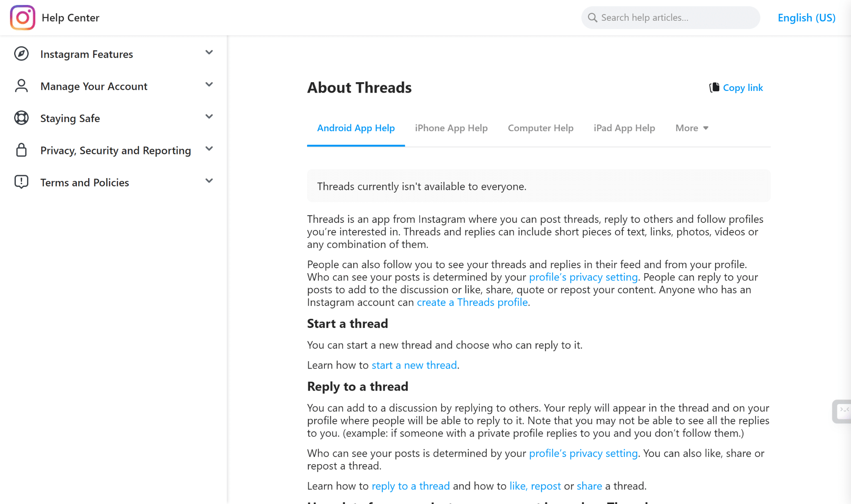Select the Android App Help tab
Image resolution: width=851 pixels, height=504 pixels.
(x=356, y=127)
